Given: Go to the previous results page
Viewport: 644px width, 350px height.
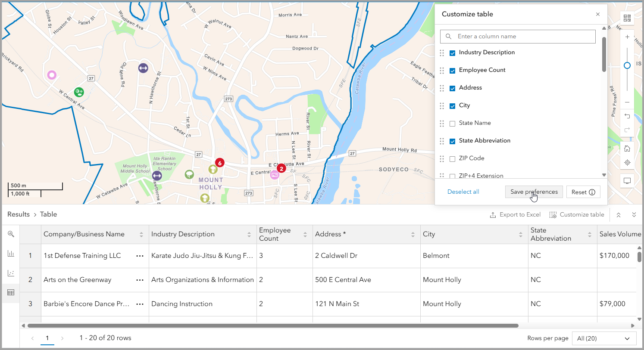Looking at the screenshot, I should (x=32, y=338).
